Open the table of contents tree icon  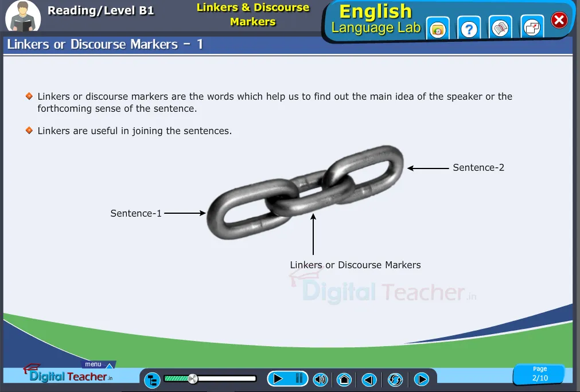[x=152, y=380]
